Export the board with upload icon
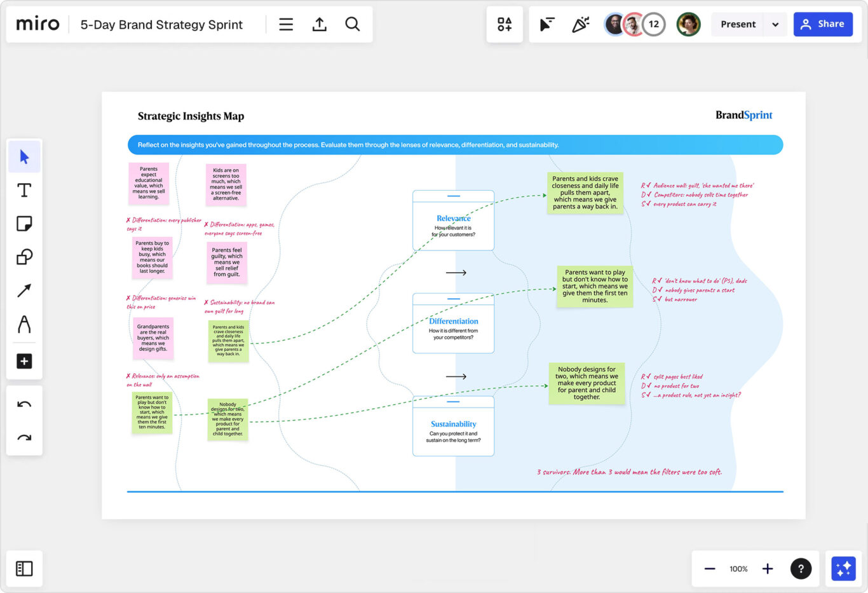This screenshot has width=868, height=593. tap(320, 24)
